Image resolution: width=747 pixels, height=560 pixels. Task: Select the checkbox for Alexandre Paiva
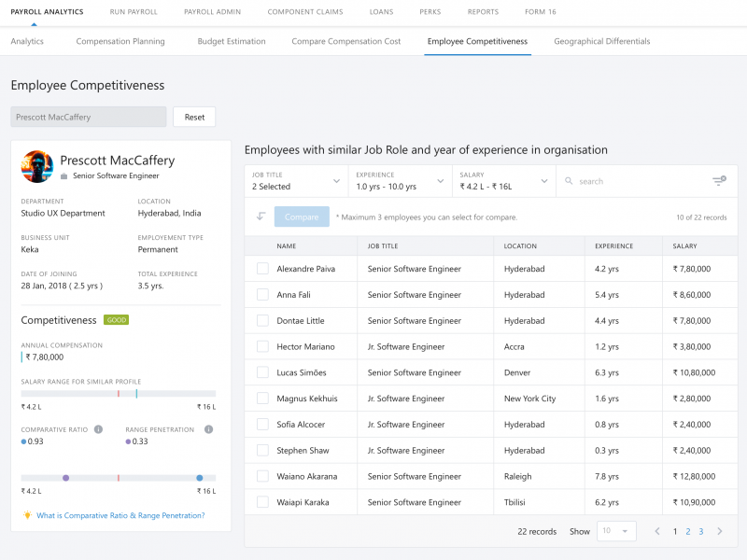pos(262,269)
